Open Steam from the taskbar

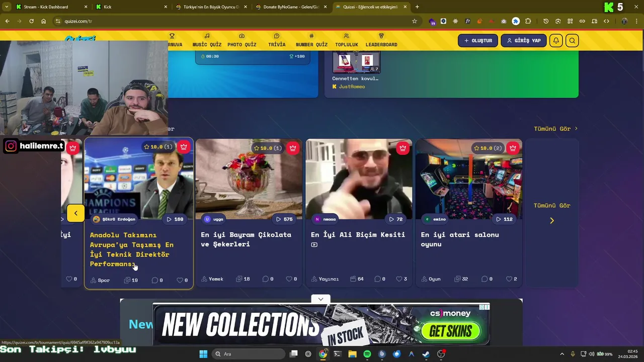426,354
